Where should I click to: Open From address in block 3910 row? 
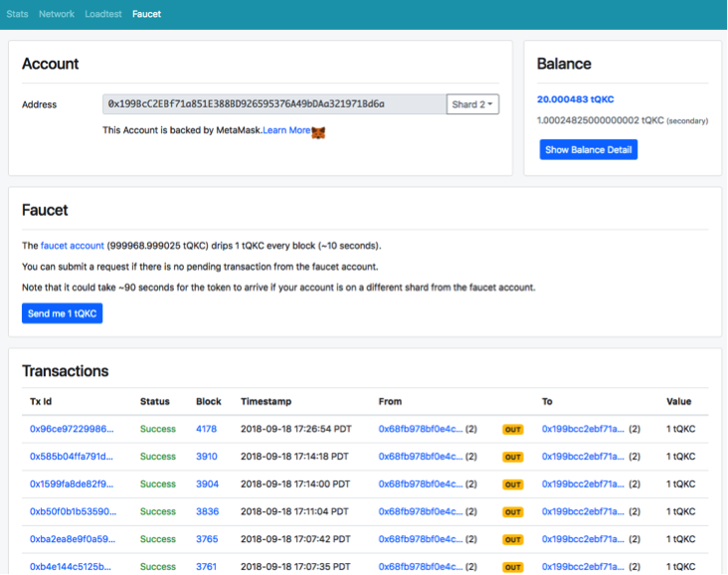[x=421, y=457]
